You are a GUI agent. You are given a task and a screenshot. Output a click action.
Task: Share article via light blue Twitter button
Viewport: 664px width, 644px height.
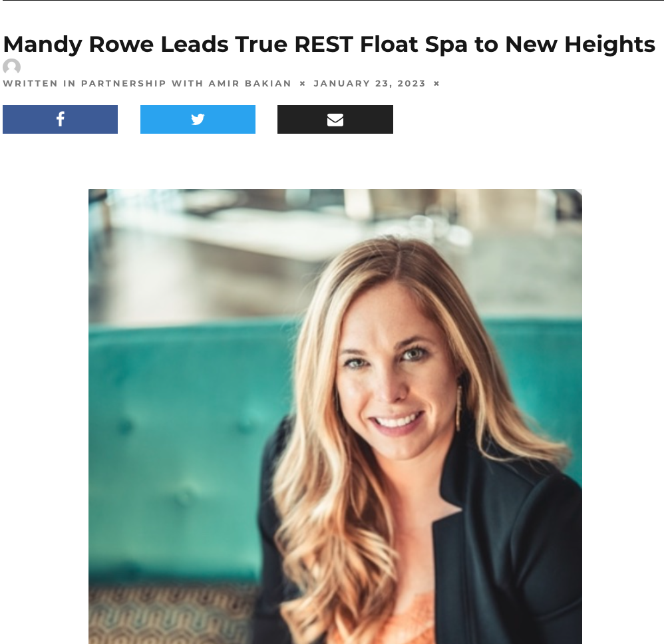(x=198, y=119)
